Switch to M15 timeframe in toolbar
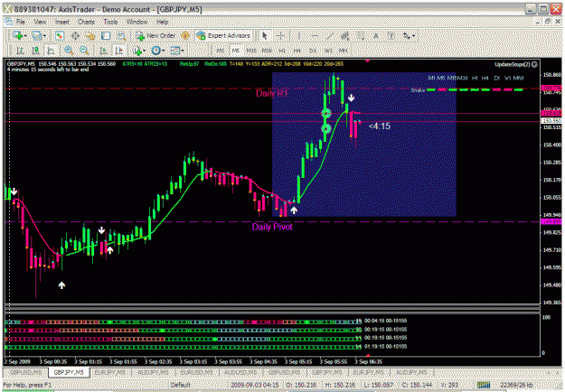 pyautogui.click(x=250, y=51)
